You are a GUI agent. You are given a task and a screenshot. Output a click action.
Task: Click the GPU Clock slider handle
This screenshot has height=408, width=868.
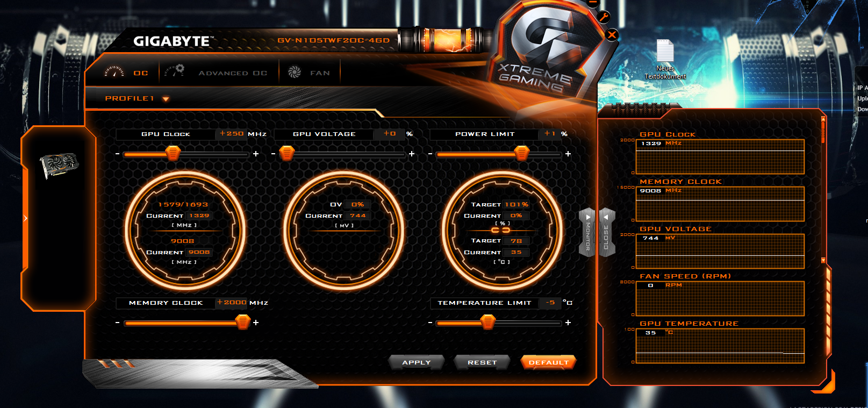click(173, 154)
